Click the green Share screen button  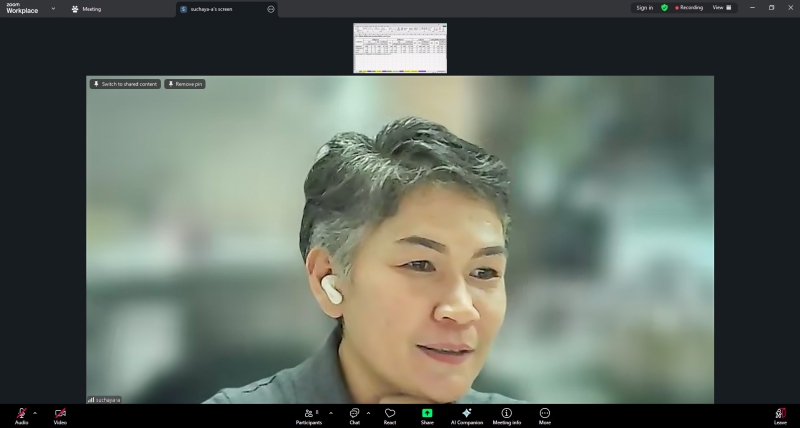tap(427, 414)
